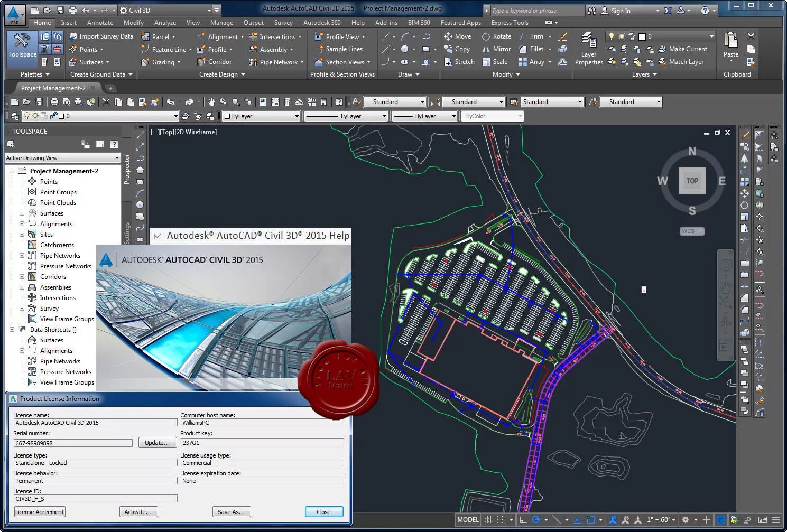Viewport: 787px width, 532px height.
Task: Choose the Mirror tool
Action: pos(496,49)
